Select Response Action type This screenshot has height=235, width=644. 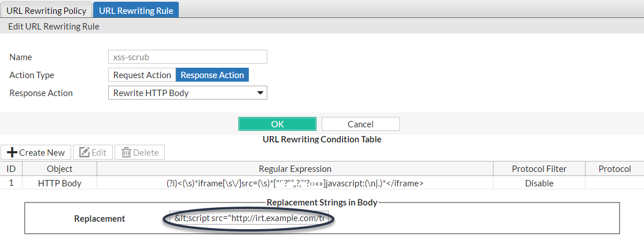(x=212, y=75)
